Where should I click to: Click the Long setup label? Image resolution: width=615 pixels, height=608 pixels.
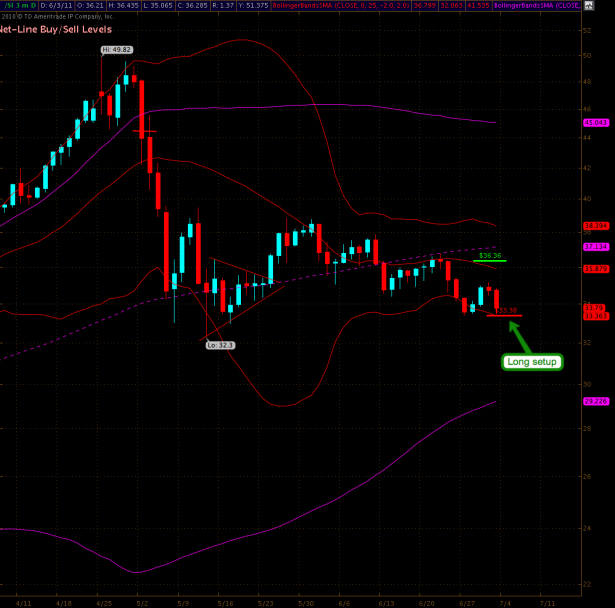pyautogui.click(x=532, y=361)
